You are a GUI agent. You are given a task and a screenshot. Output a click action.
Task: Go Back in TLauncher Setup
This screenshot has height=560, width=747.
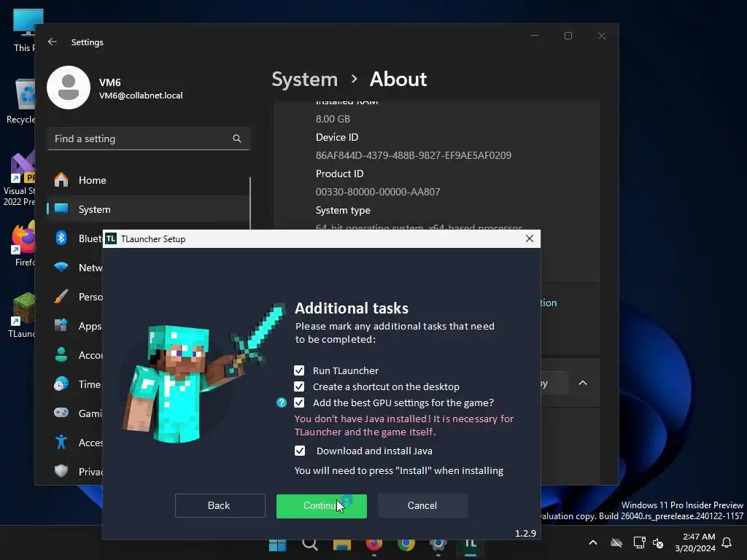(220, 506)
